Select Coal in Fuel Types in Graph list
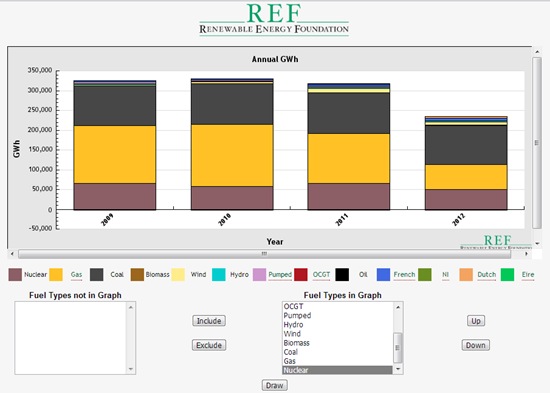Screen dimensions: 550x393 (337, 352)
